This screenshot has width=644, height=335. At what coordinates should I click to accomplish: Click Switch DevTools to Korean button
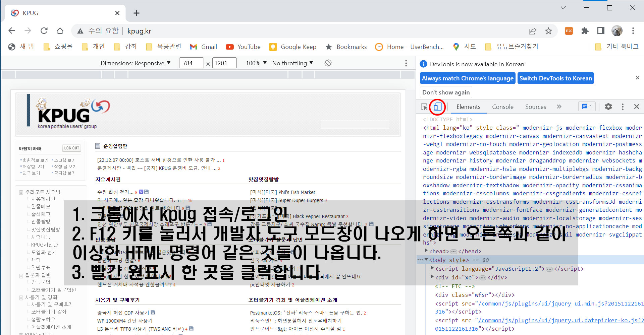pos(556,78)
